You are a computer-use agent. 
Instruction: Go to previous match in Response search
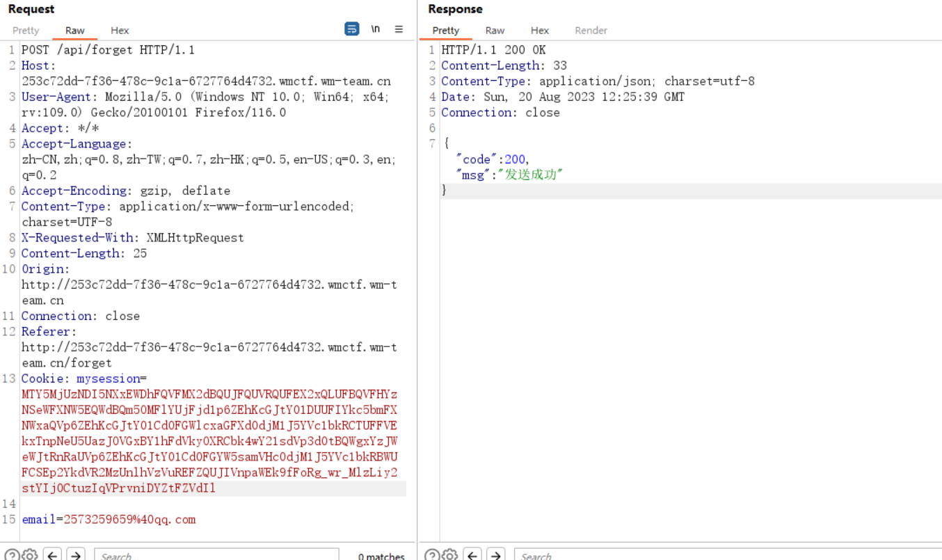[472, 554]
